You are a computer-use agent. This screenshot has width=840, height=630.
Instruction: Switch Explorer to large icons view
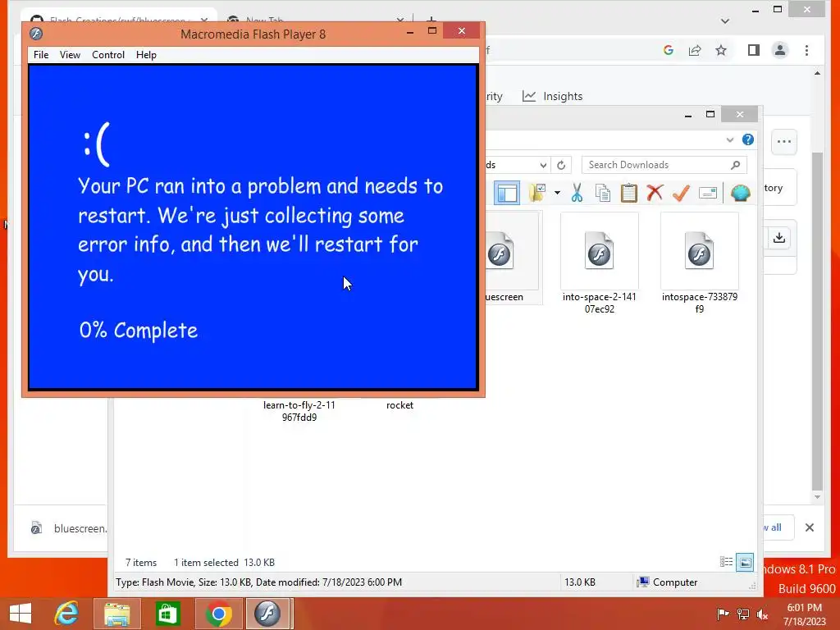coord(745,562)
